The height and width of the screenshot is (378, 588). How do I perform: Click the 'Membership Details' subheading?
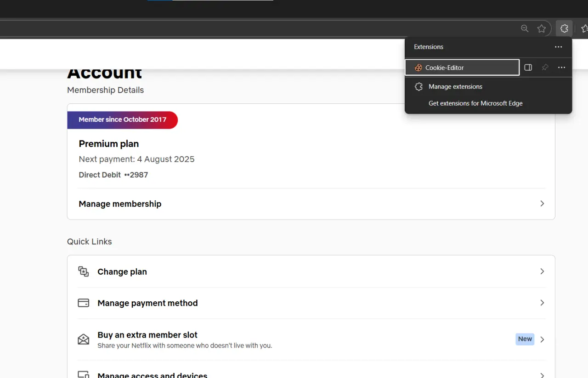(x=105, y=90)
